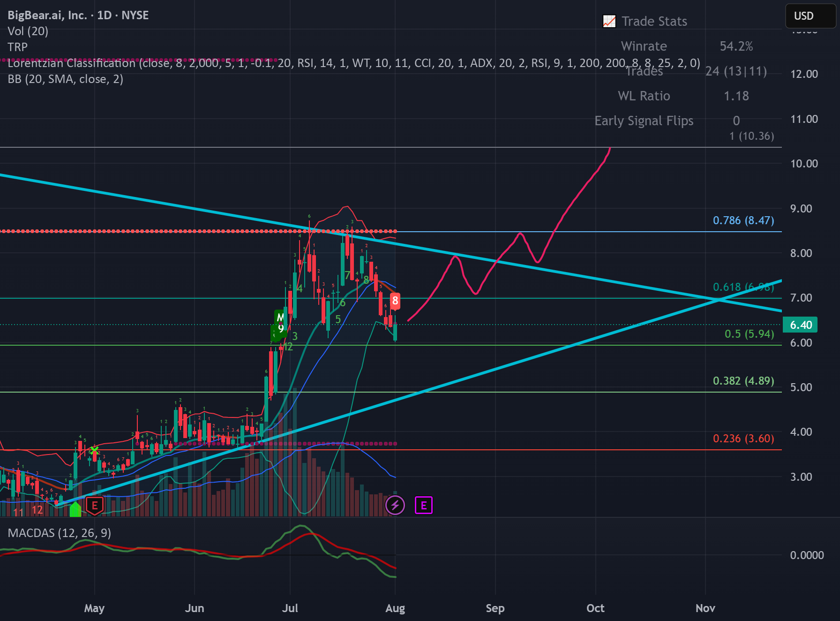Viewport: 840px width, 621px height.
Task: Select the 0.236 (3.60) Fibonacci level label
Action: pos(743,439)
